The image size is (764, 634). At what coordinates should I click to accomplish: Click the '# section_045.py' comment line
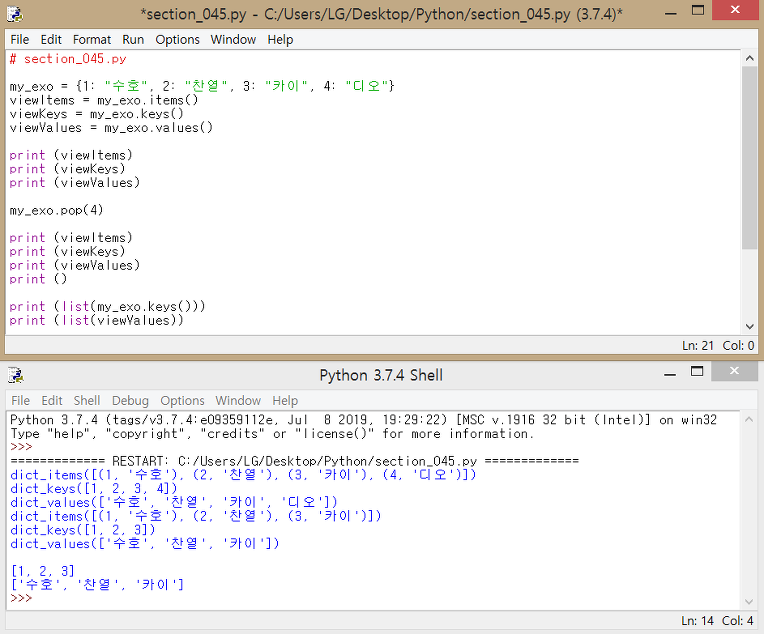click(68, 59)
